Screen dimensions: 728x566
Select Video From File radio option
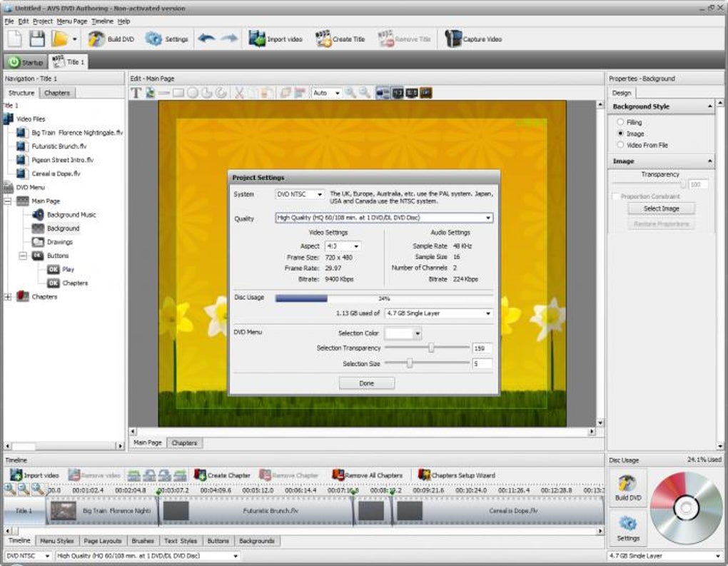[620, 145]
